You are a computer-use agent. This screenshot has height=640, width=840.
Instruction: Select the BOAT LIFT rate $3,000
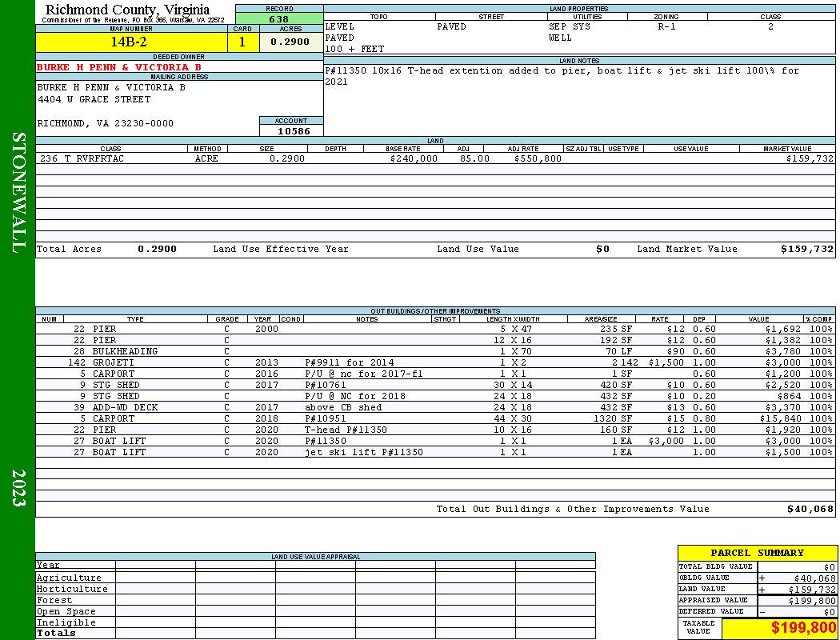tap(666, 442)
